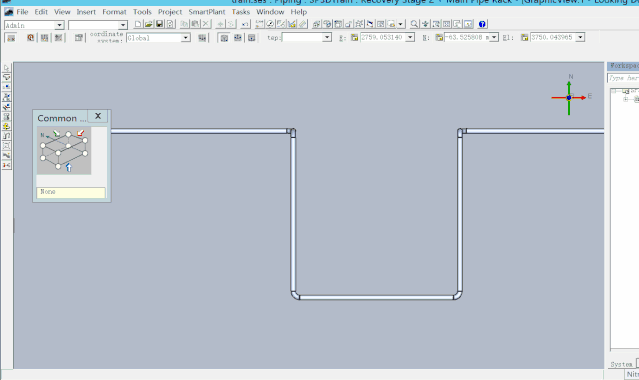Screen dimensions: 639x380
Task: Open the Admin permission group dropdown
Action: pos(59,25)
